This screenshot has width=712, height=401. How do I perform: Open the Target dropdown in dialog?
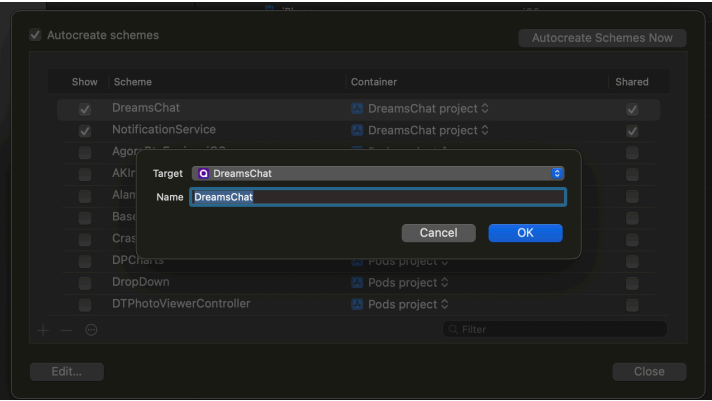(x=558, y=173)
